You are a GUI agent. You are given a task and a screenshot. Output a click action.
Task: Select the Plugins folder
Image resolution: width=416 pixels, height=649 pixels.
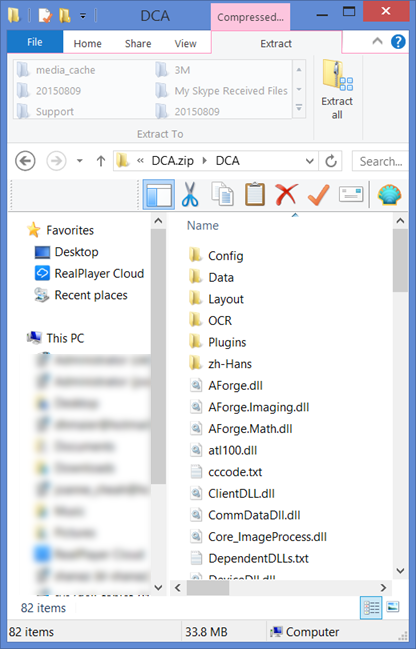217,342
